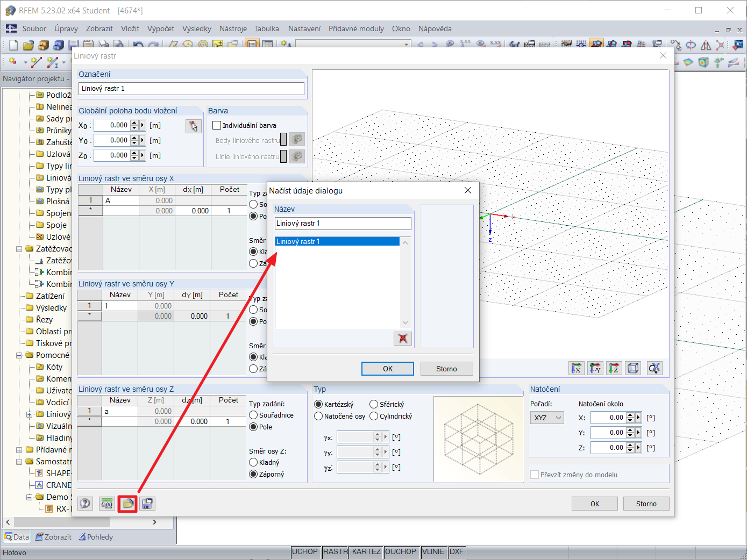Set preview to view in Z direction
The height and width of the screenshot is (560, 747).
point(614,368)
